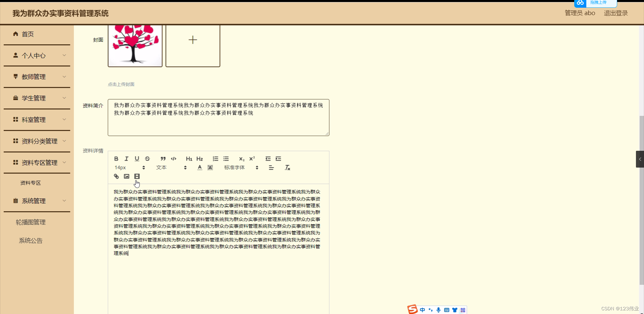The width and height of the screenshot is (644, 314).
Task: Click the plus box to add a cover image
Action: pyautogui.click(x=193, y=40)
